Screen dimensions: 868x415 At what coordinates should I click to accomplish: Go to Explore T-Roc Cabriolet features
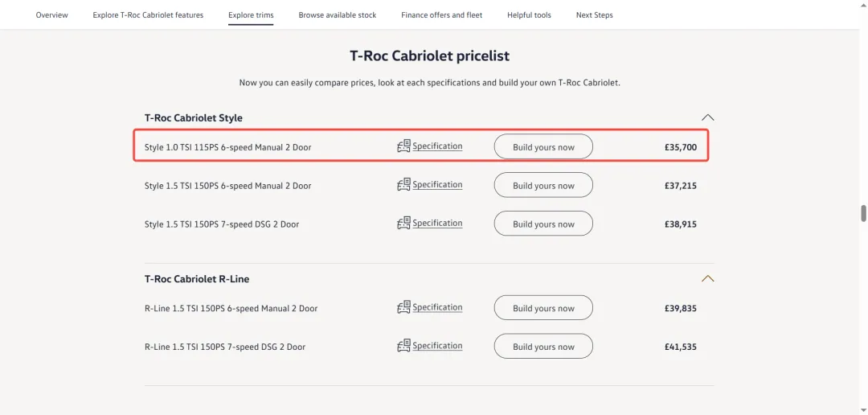coord(148,15)
